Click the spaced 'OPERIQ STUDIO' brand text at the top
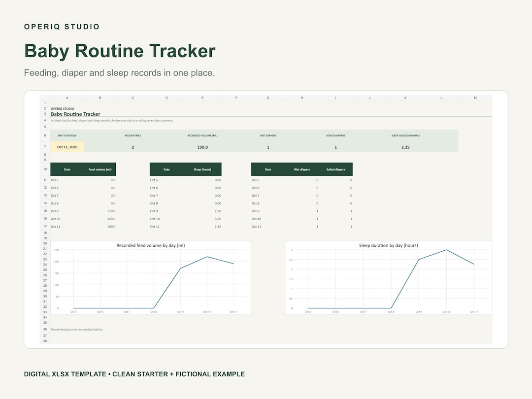 (x=62, y=27)
